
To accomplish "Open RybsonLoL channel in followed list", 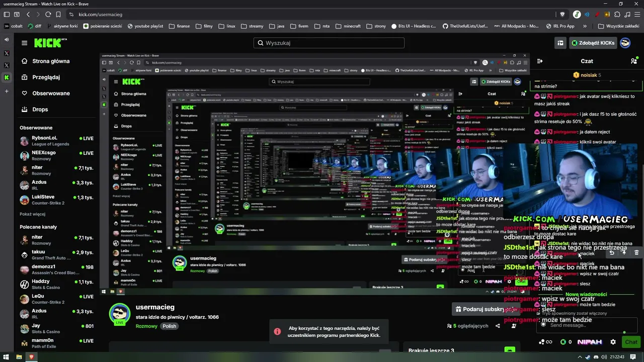I will (56, 140).
